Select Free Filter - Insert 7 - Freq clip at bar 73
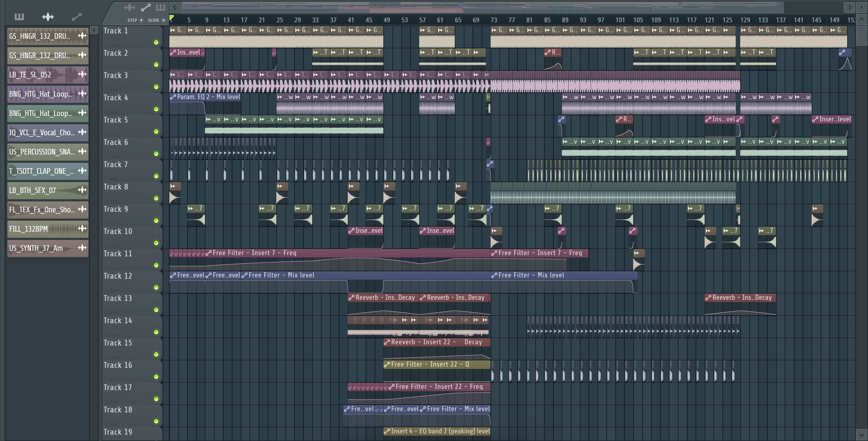This screenshot has height=441, width=868. (539, 260)
